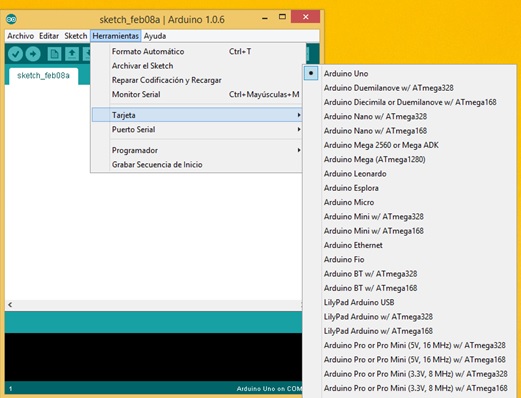Maximize the Arduino window
Screen dimensions: 521x398
[282, 17]
